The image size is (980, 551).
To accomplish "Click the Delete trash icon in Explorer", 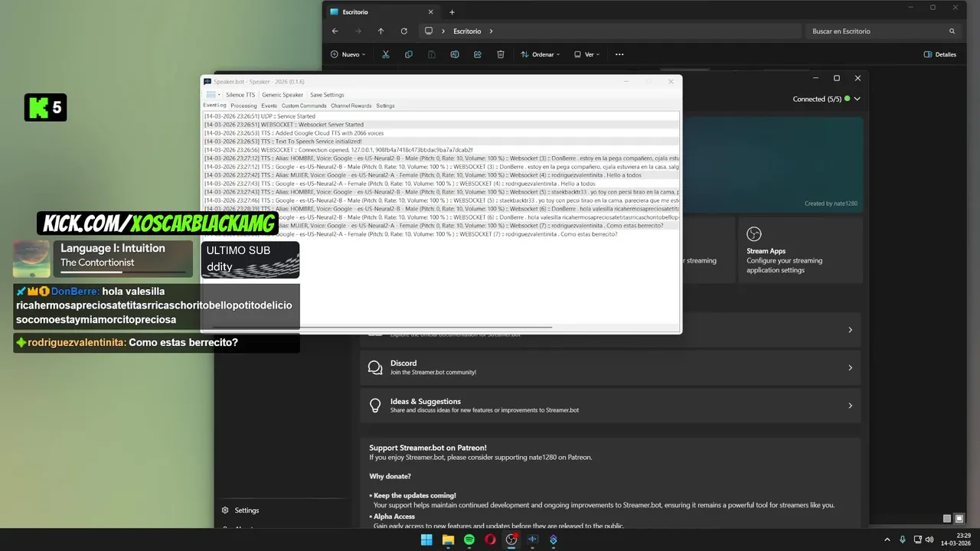I will pyautogui.click(x=501, y=54).
